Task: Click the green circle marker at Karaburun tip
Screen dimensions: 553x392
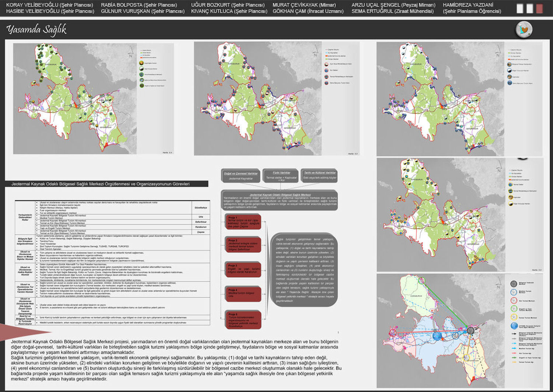Action: pos(422,280)
